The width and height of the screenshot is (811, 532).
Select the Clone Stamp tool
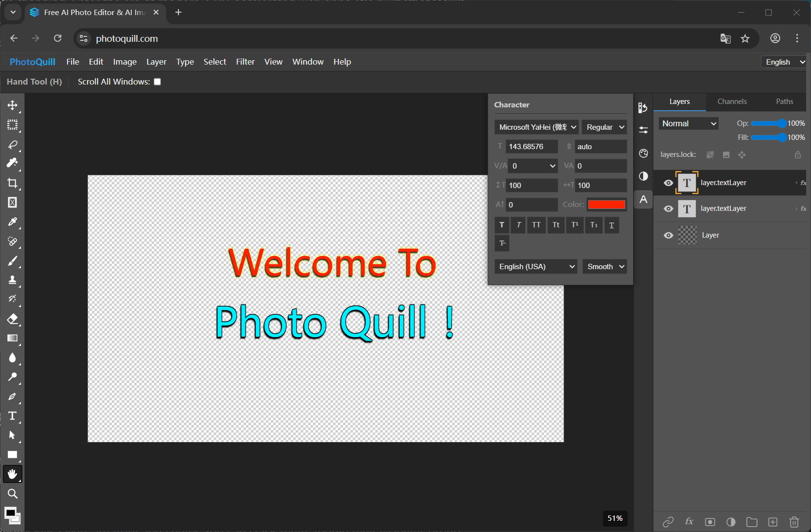(13, 280)
